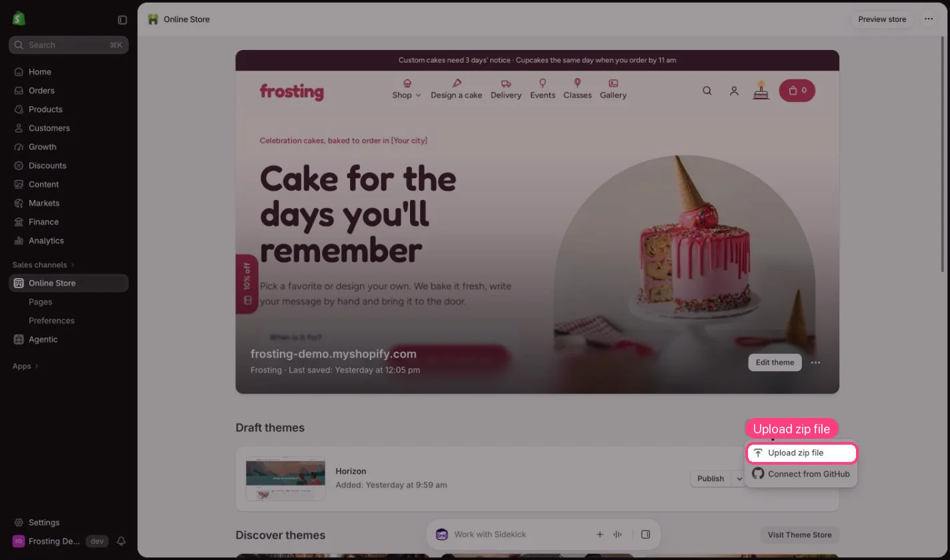Click the "Draft themes" heading
The width and height of the screenshot is (950, 560).
(x=270, y=428)
